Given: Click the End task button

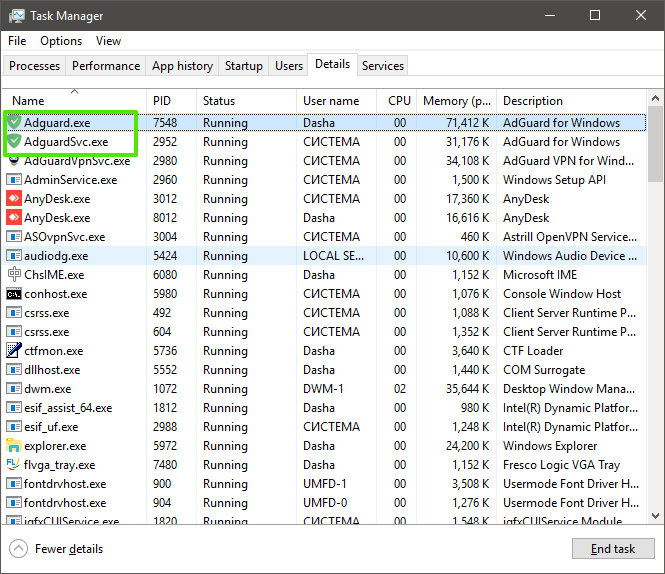Looking at the screenshot, I should [x=613, y=549].
